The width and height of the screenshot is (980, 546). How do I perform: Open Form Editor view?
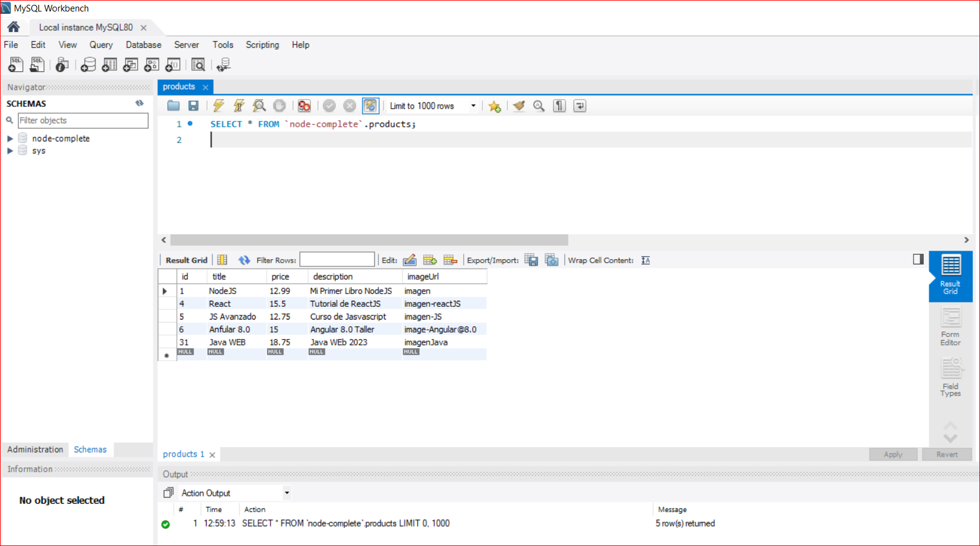tap(950, 327)
